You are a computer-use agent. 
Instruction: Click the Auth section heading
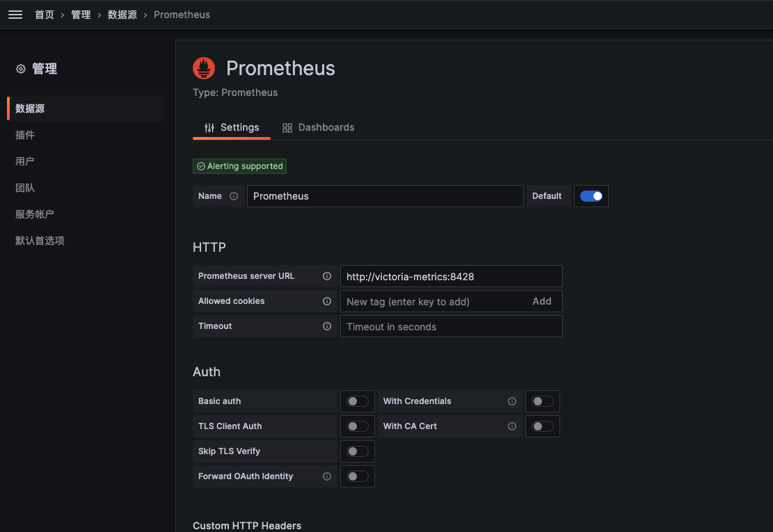(x=207, y=372)
